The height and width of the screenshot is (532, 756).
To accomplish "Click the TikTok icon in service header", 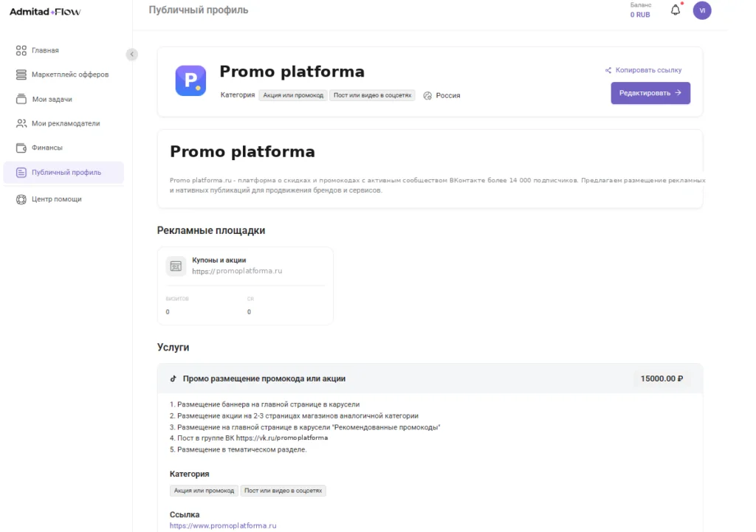I will click(173, 379).
